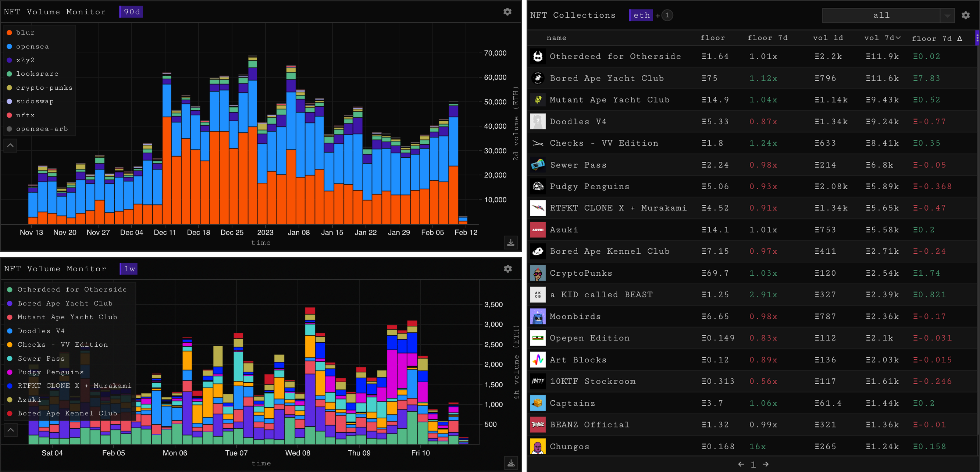The height and width of the screenshot is (472, 980).
Task: Download the 90d volume chart data
Action: click(x=510, y=243)
